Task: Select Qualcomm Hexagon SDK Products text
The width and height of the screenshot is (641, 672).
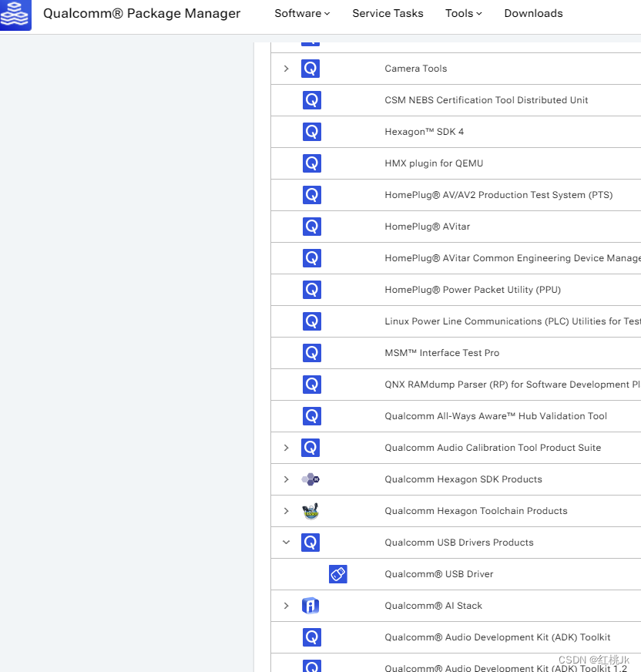Action: [x=463, y=479]
